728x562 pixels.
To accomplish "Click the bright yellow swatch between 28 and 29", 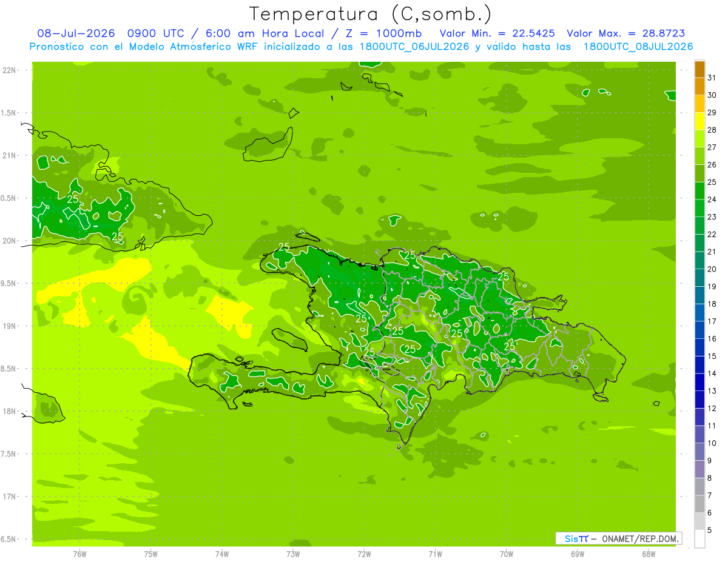I will pos(699,122).
